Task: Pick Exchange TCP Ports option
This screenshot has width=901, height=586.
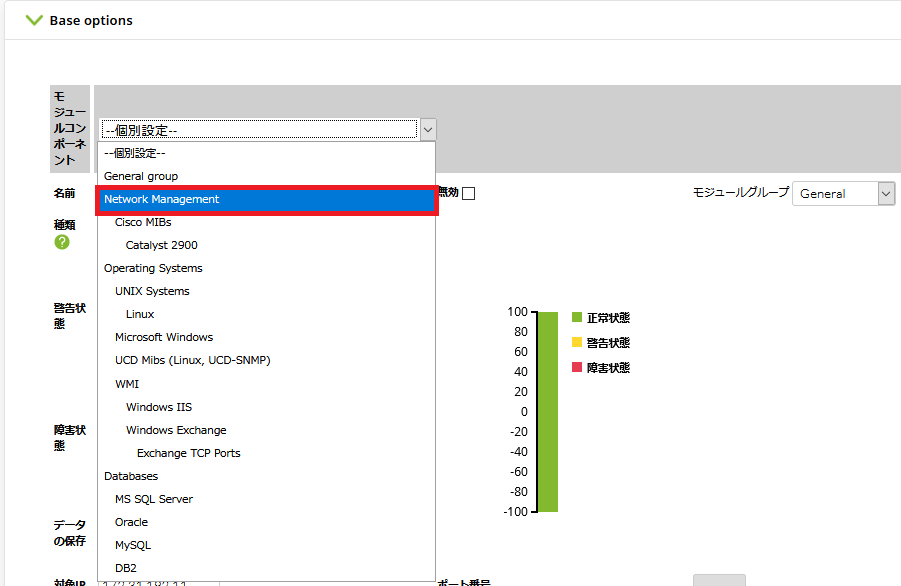Action: [266, 453]
